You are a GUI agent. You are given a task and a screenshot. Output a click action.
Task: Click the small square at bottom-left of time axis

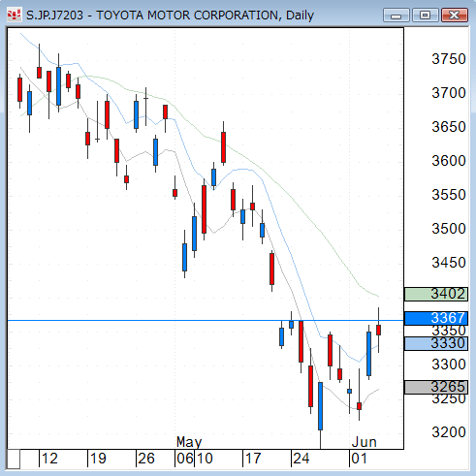(14, 459)
